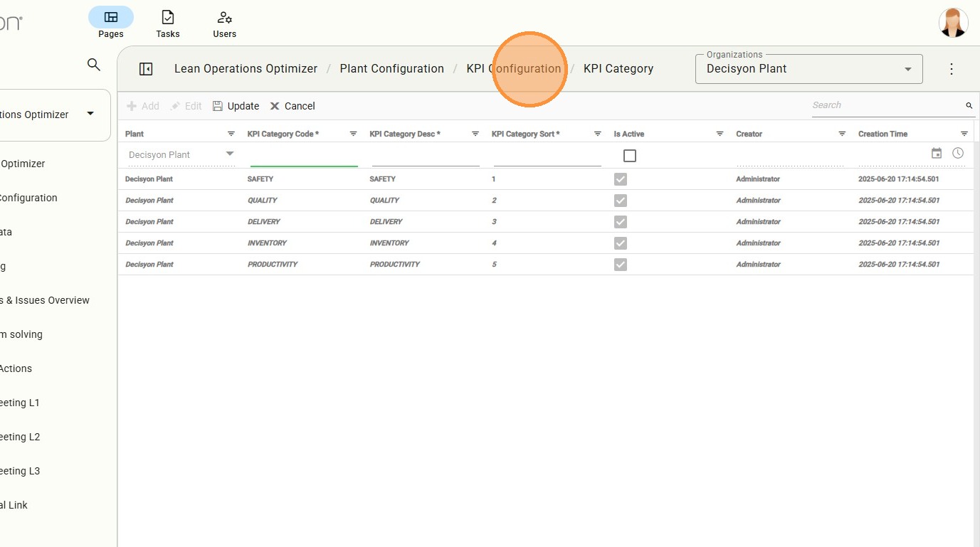The width and height of the screenshot is (980, 547).
Task: Open the user avatar profile
Action: click(953, 23)
